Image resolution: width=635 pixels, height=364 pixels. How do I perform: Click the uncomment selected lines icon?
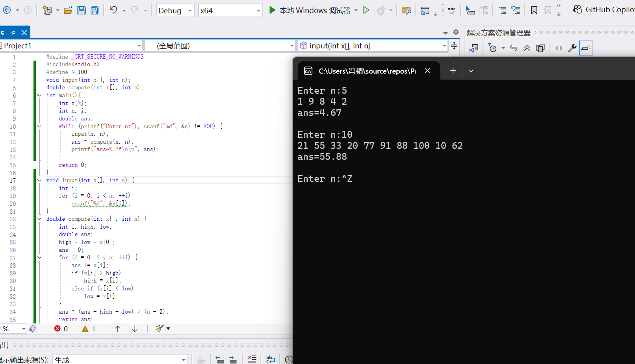pyautogui.click(x=516, y=10)
